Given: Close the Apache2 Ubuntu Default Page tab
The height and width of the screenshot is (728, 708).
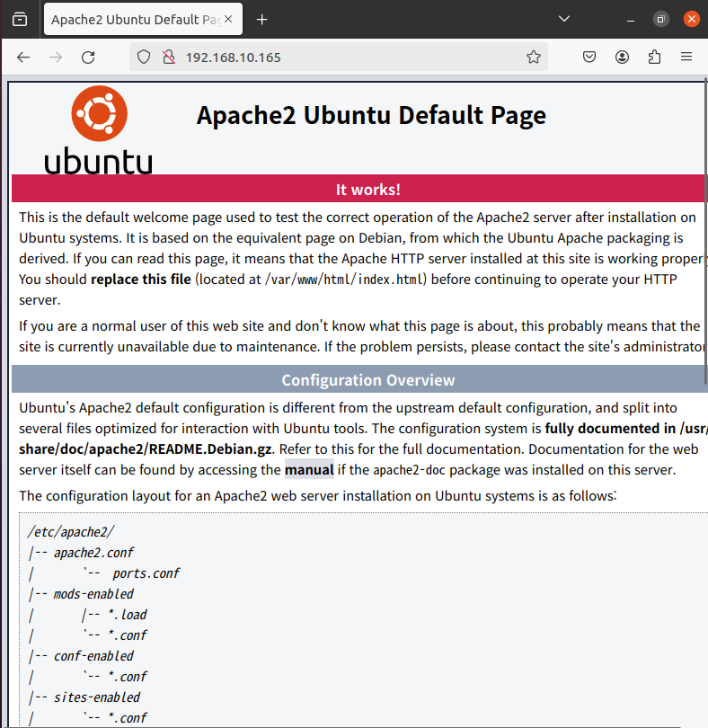Looking at the screenshot, I should 228,19.
